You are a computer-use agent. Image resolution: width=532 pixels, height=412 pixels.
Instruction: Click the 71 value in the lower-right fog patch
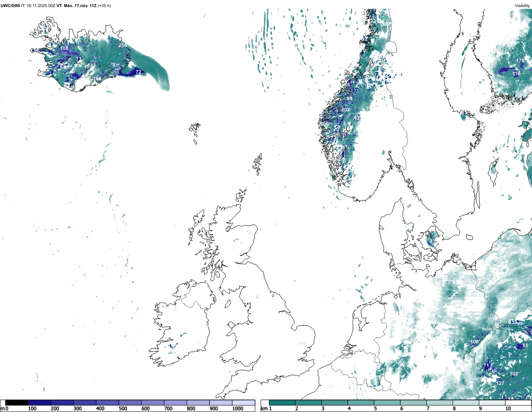point(487,365)
